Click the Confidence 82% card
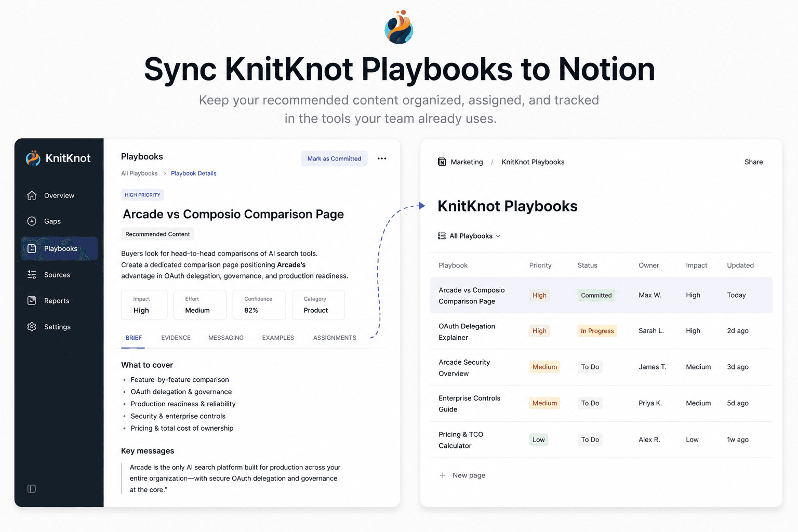 (x=259, y=305)
